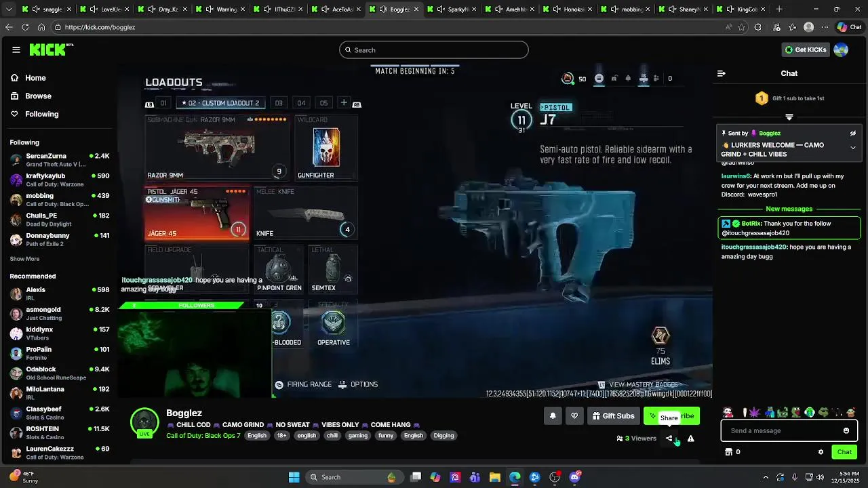This screenshot has height=488, width=868.
Task: Click the 18+ stream tag
Action: (281, 436)
